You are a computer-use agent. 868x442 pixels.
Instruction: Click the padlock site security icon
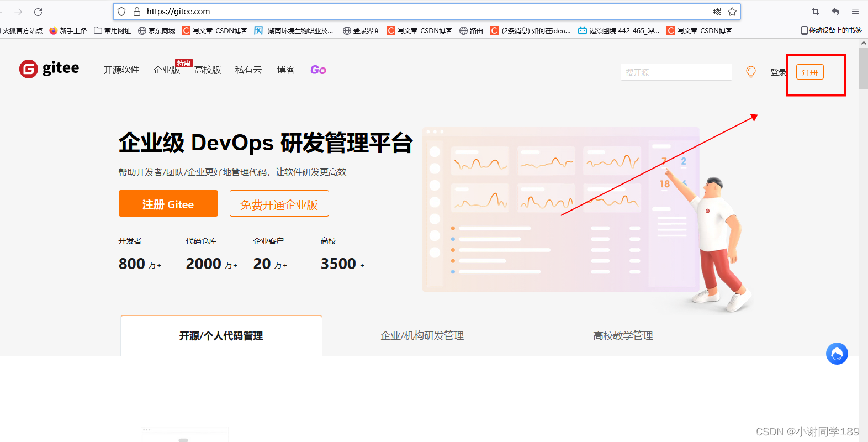[137, 12]
